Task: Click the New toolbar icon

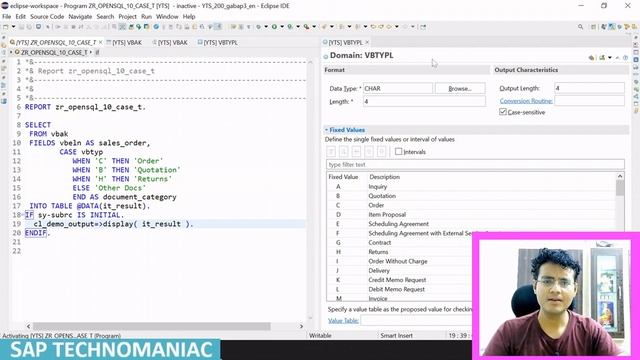Action: point(5,27)
